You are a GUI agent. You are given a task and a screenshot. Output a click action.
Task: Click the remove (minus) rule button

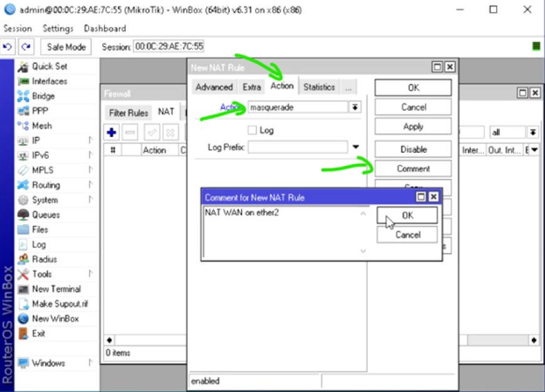[130, 132]
